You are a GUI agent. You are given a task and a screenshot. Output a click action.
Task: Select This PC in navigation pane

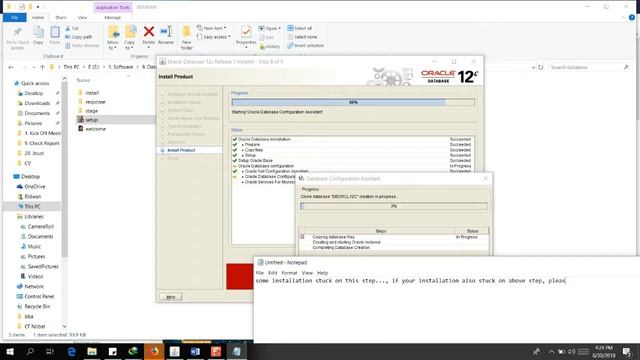tap(32, 207)
